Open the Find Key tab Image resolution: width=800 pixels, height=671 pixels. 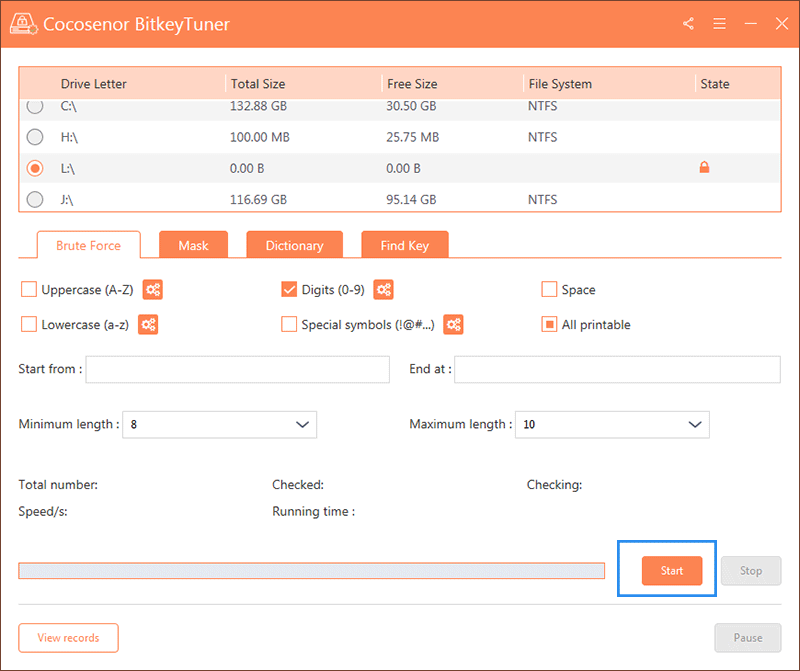[405, 245]
